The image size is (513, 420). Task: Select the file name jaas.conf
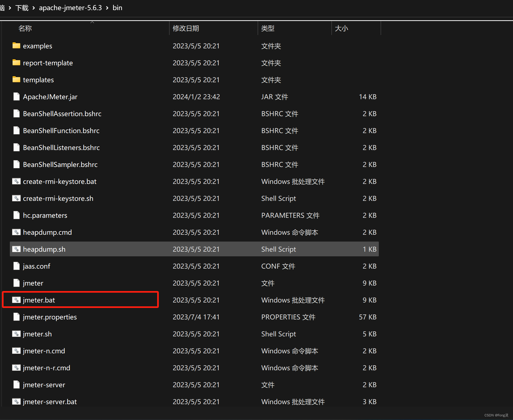[36, 266]
